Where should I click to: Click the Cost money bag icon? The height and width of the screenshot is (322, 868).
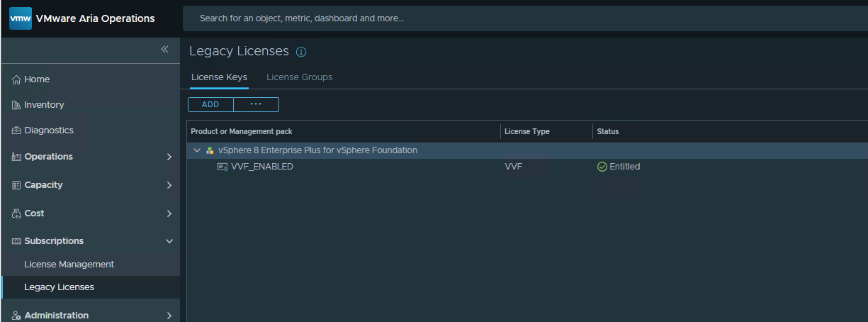click(x=16, y=213)
